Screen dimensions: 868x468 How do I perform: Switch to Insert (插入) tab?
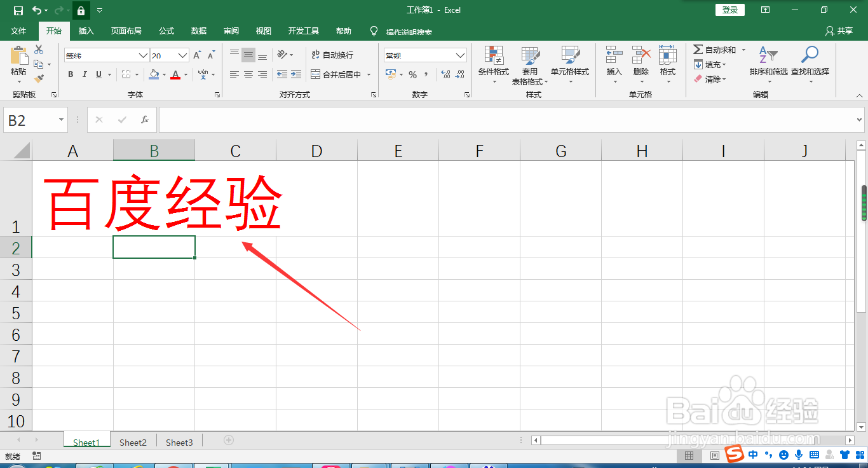[86, 31]
